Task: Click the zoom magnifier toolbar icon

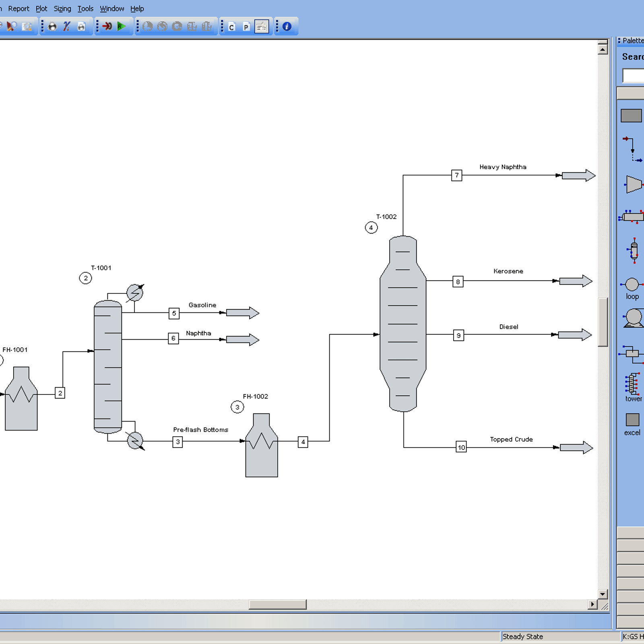Action: [x=12, y=27]
